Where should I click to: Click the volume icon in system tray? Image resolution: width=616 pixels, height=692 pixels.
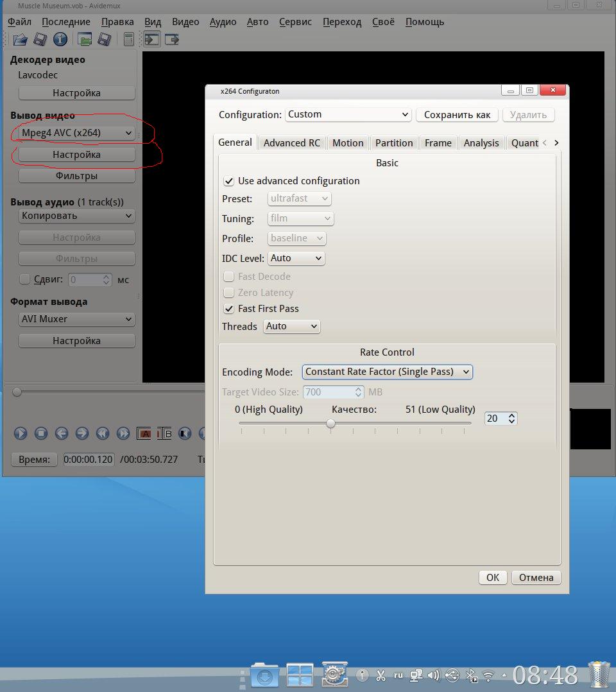[434, 675]
